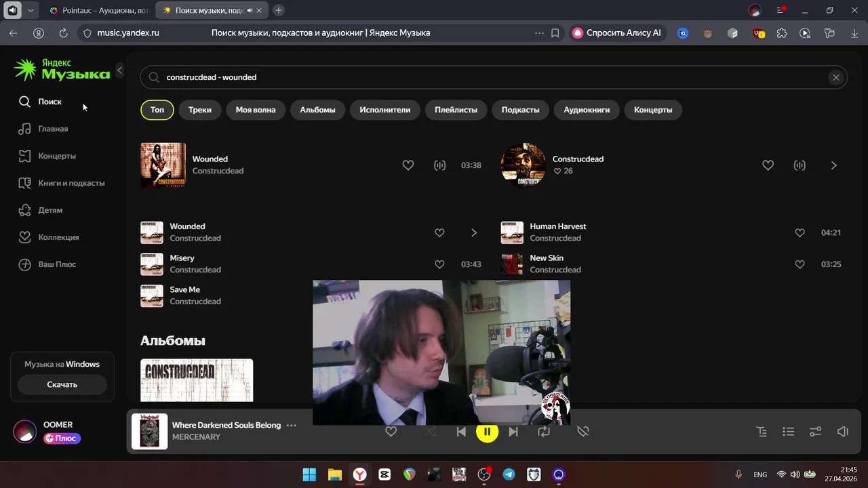Open the MERCENARY artist link in player

pos(196,437)
